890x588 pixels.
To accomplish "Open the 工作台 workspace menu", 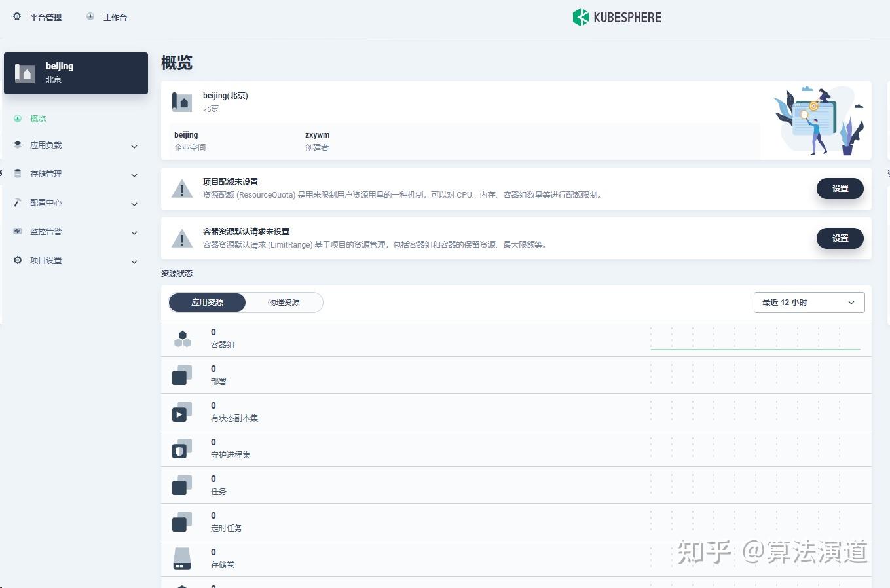I will click(x=107, y=17).
